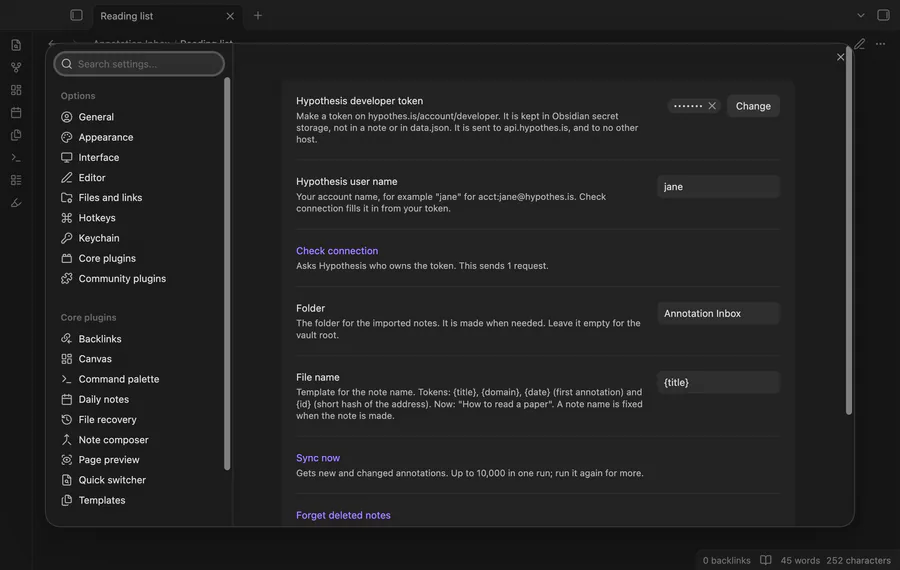900x570 pixels.
Task: Click the 0 backlinks status item
Action: (x=726, y=560)
